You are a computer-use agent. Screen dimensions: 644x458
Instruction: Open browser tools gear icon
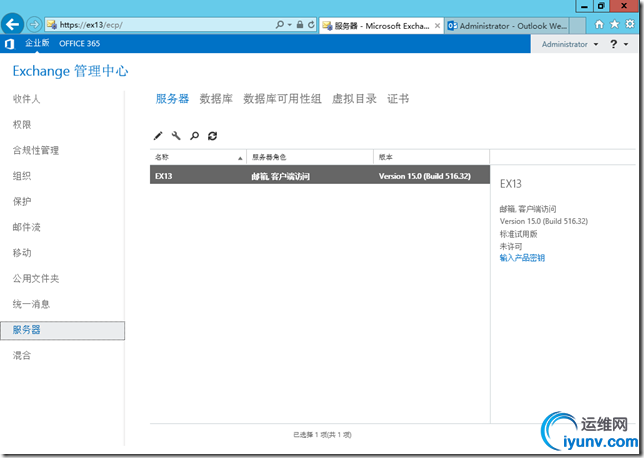630,24
